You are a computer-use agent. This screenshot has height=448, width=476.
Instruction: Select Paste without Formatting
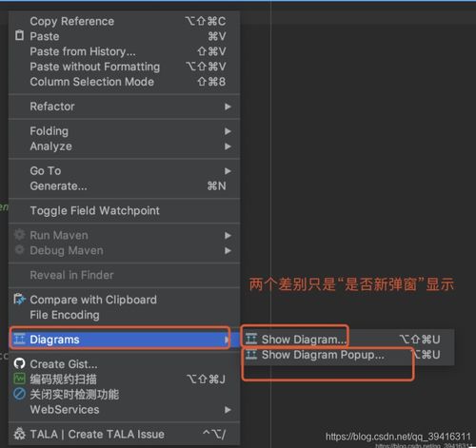[x=125, y=67]
